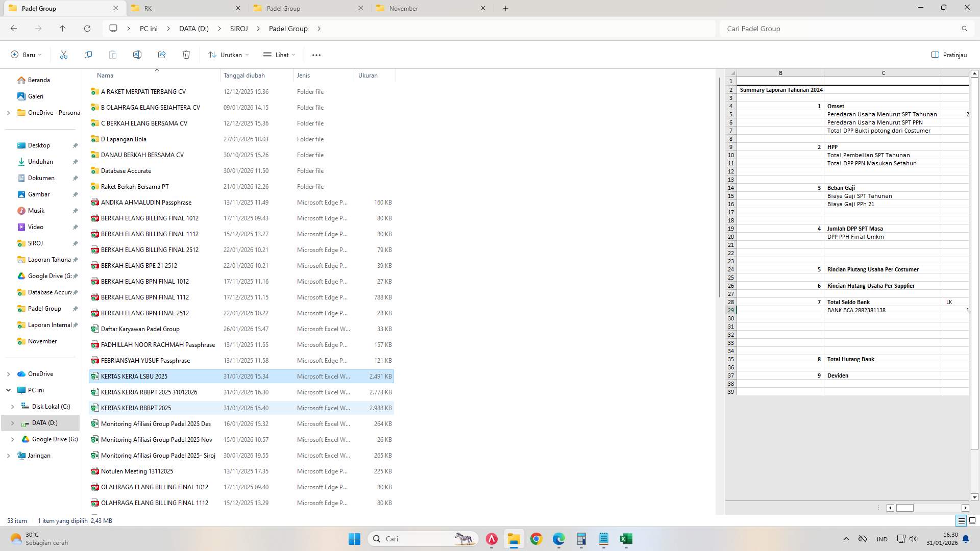This screenshot has width=980, height=551.
Task: Expand OneDrive - Personal in the sidebar
Action: (x=8, y=112)
